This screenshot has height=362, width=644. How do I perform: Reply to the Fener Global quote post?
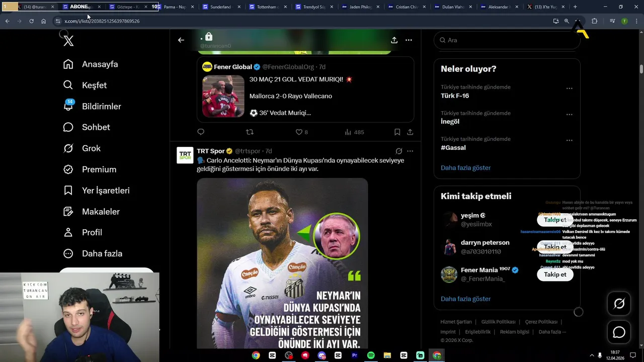point(201,132)
